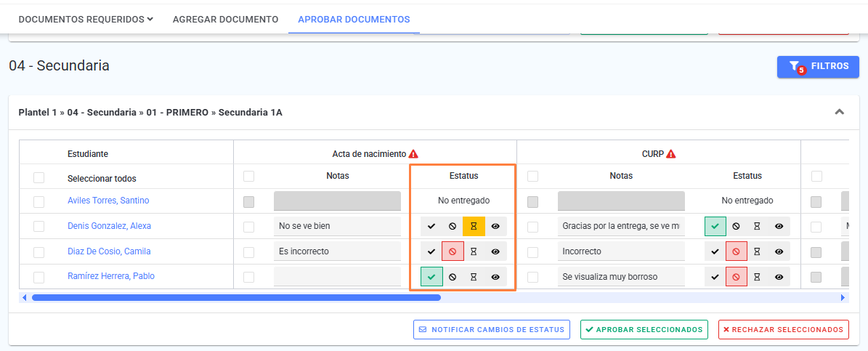This screenshot has height=351, width=868.
Task: Tick checkbox next to Aviles Torres, Santino
Action: click(38, 201)
